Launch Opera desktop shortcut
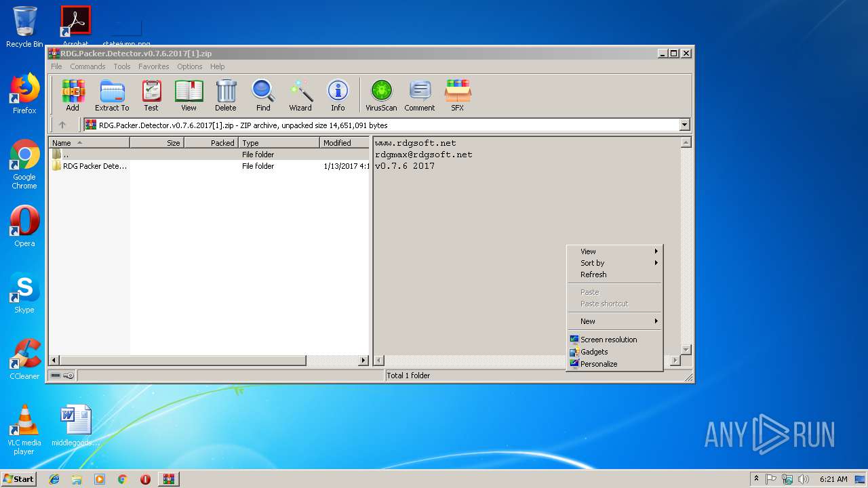 (24, 226)
